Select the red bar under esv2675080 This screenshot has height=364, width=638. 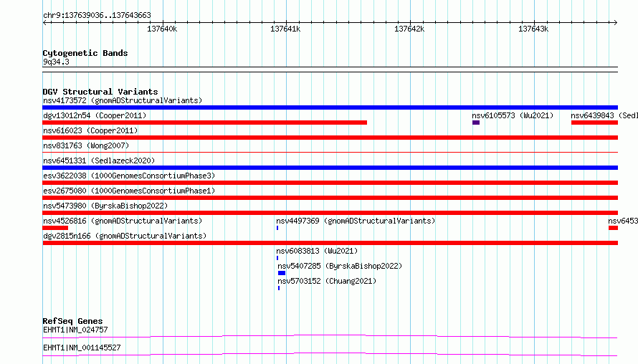click(330, 198)
